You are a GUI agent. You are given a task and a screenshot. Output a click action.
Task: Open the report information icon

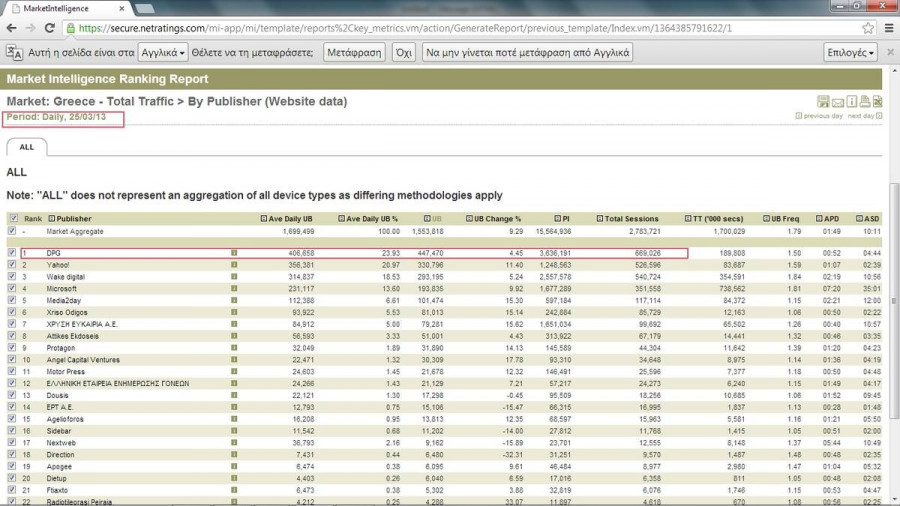pos(851,102)
